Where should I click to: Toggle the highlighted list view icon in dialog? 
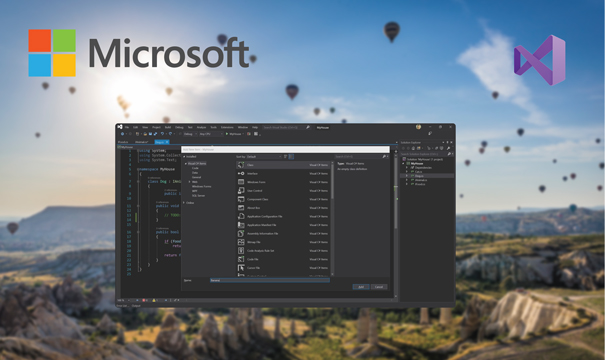[x=291, y=157]
